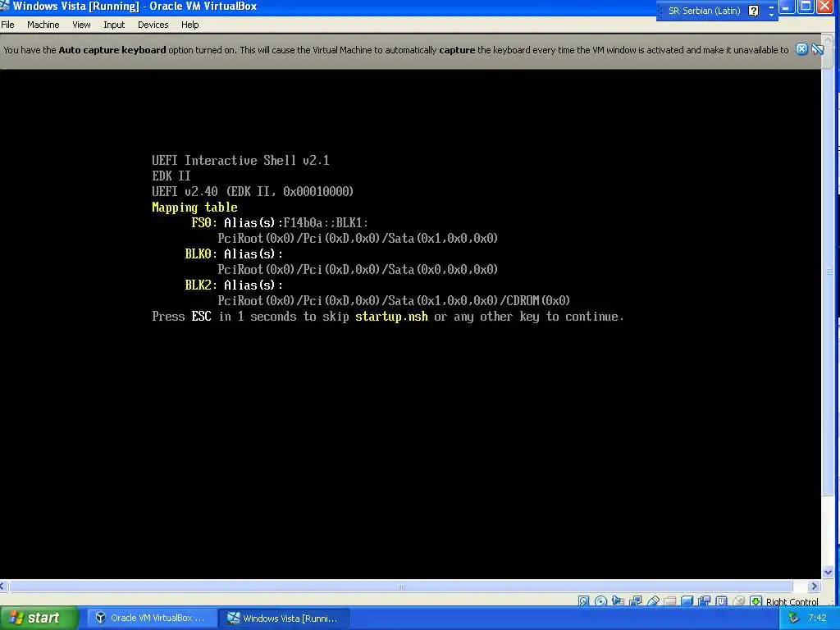Click the shared folders status icon
840x630 pixels.
[669, 601]
